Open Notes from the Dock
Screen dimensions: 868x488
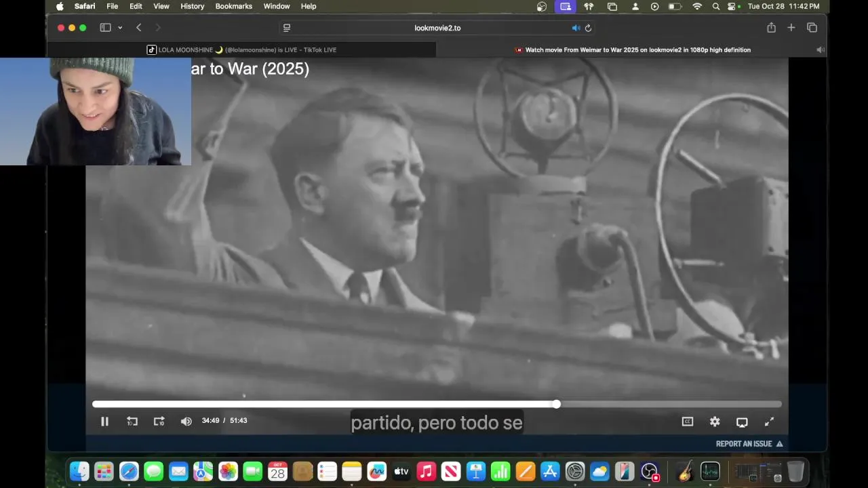[x=352, y=471]
